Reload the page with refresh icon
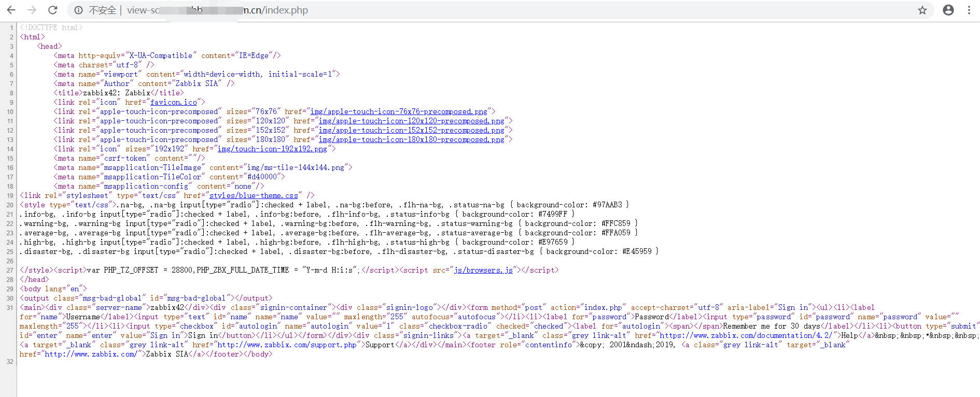Screen dimensions: 980x397 52,10
